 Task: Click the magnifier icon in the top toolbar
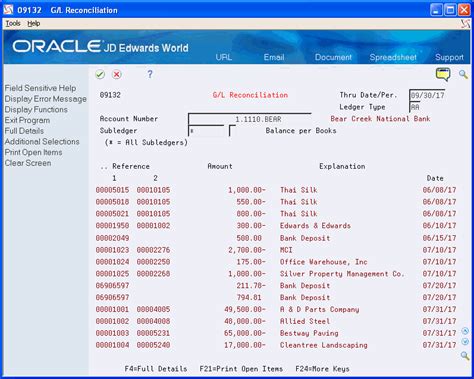463,74
